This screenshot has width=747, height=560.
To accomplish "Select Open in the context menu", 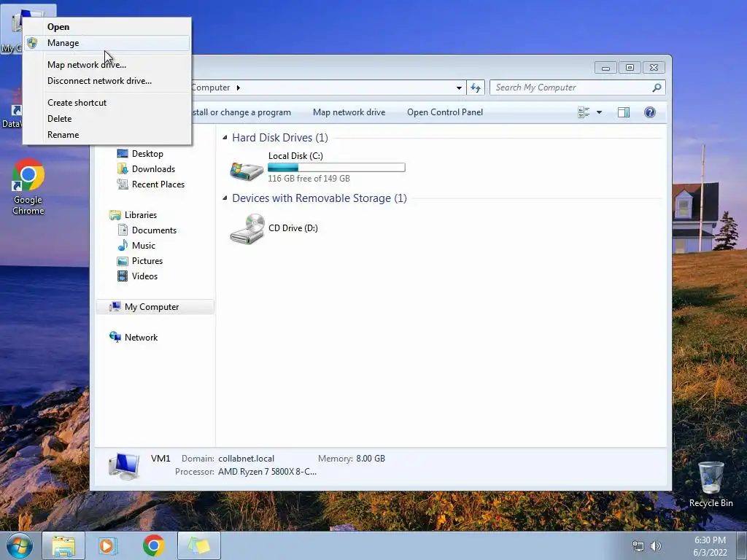I will point(107,27).
